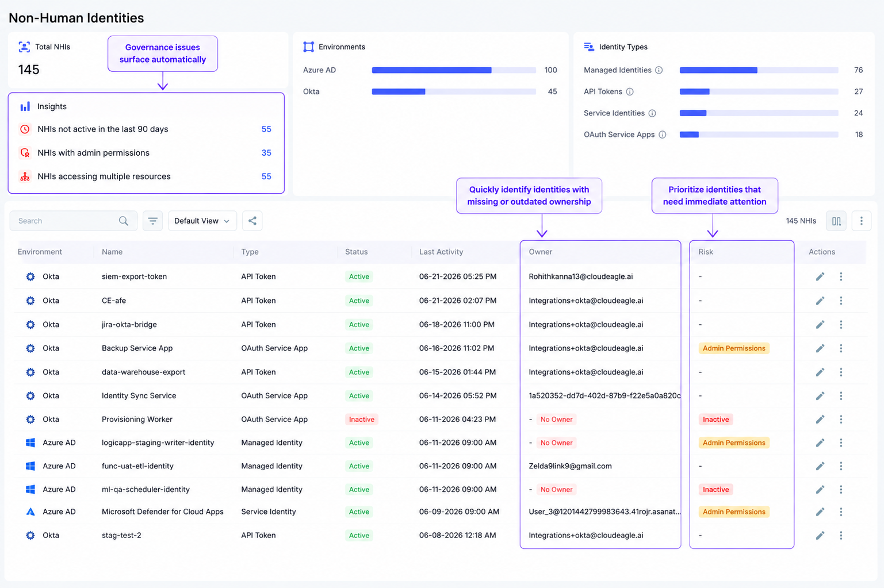Click Zelda9link9@gmail.com owner cell
This screenshot has height=588, width=884.
point(570,466)
